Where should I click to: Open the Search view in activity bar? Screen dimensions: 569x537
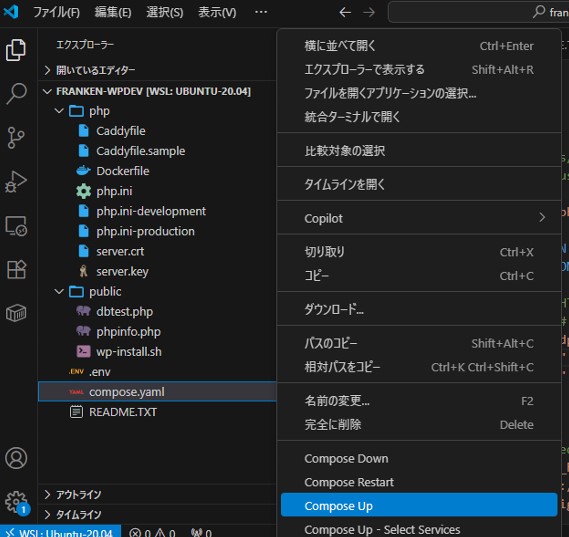(x=16, y=94)
